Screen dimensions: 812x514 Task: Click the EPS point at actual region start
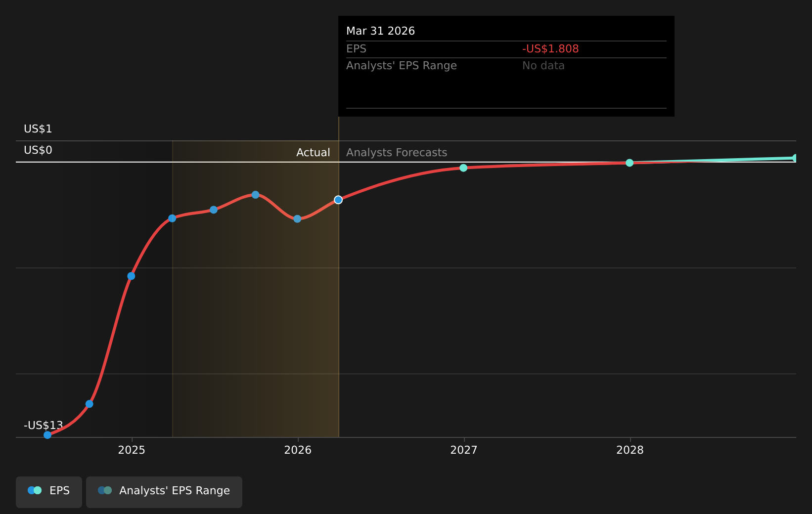[172, 218]
